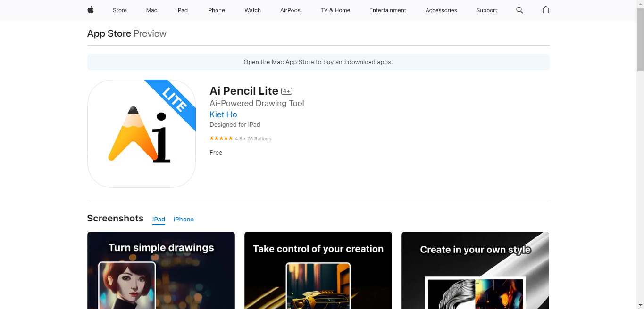Click the 4+ age rating badge
Screen dimensions: 644x309
point(286,91)
